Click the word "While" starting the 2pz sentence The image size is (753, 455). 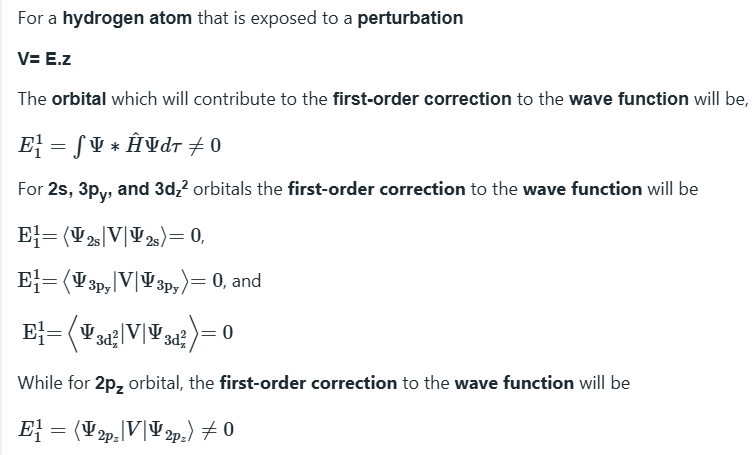(x=41, y=382)
